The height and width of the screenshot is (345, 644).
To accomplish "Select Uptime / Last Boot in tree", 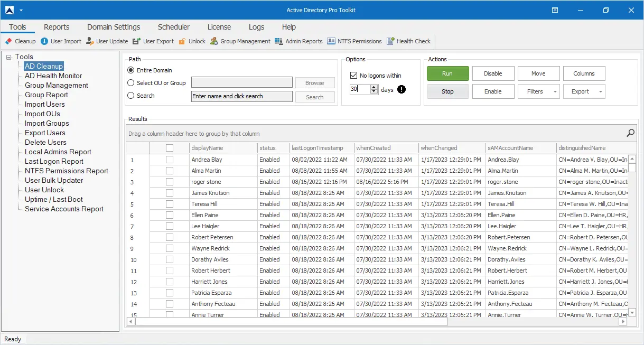I will pos(54,199).
